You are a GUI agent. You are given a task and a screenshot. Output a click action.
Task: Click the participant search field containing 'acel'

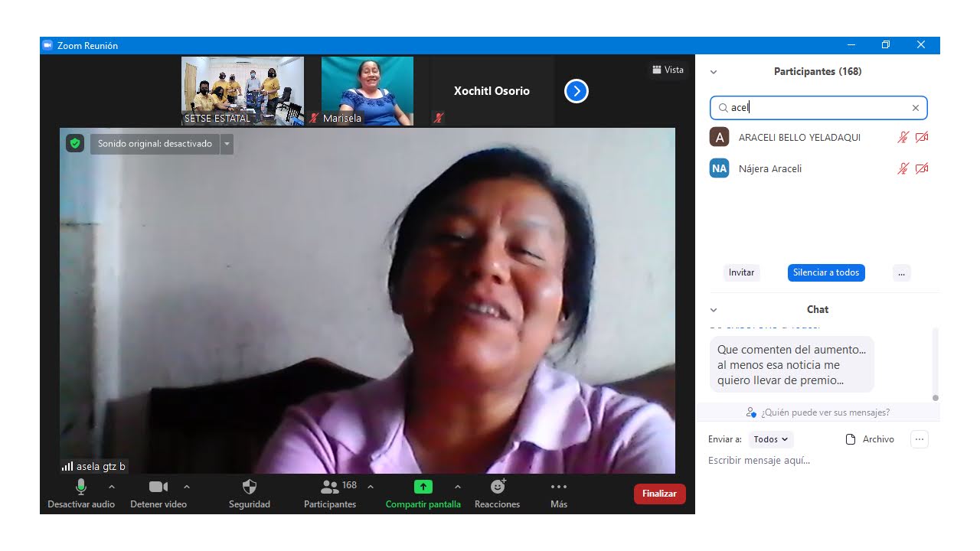pos(818,108)
